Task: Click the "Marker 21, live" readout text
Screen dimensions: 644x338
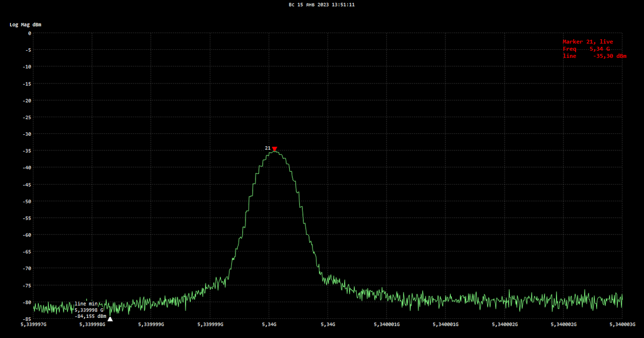Action: pyautogui.click(x=588, y=42)
